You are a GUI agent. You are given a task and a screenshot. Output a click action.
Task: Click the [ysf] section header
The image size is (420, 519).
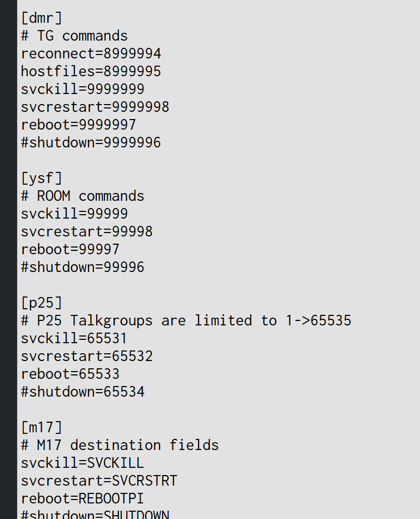click(42, 179)
